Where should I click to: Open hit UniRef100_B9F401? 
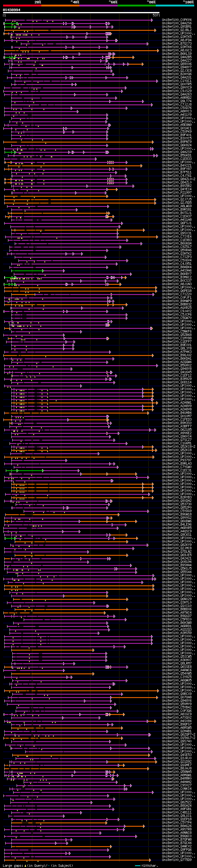point(177,135)
